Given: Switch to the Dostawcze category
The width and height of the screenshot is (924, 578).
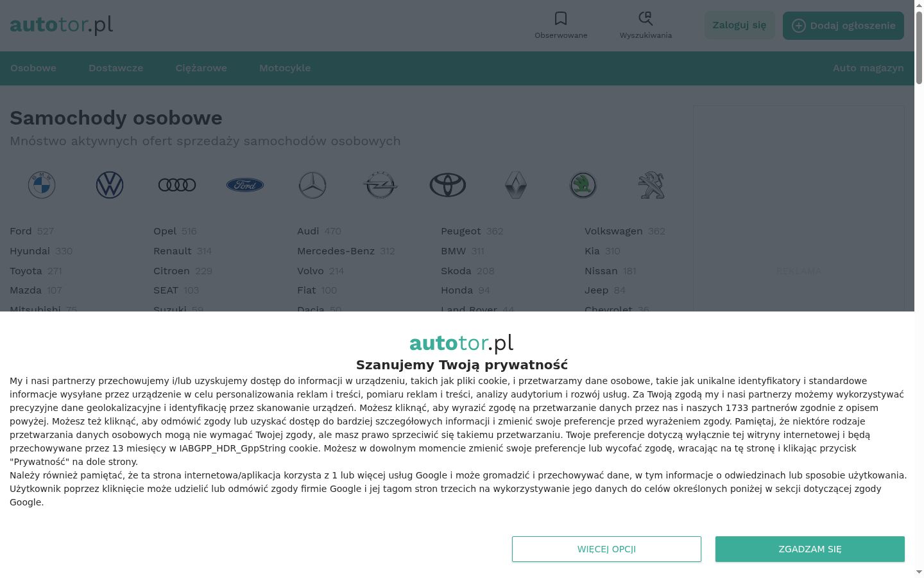Looking at the screenshot, I should [116, 68].
